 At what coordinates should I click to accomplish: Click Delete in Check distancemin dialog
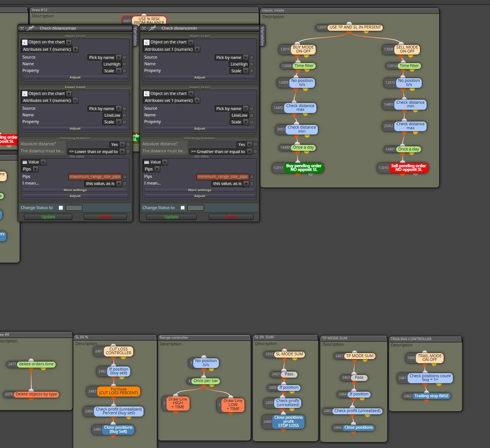pos(231,217)
